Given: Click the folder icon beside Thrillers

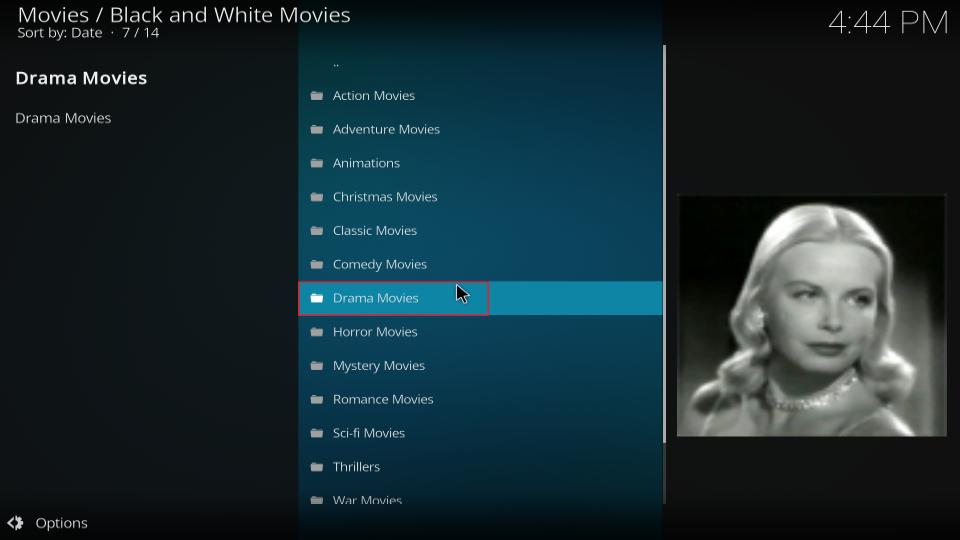Looking at the screenshot, I should (317, 467).
